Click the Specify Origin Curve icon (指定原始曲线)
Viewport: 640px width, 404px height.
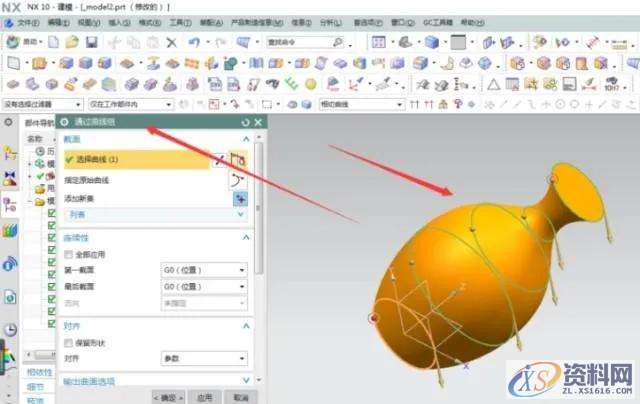239,180
